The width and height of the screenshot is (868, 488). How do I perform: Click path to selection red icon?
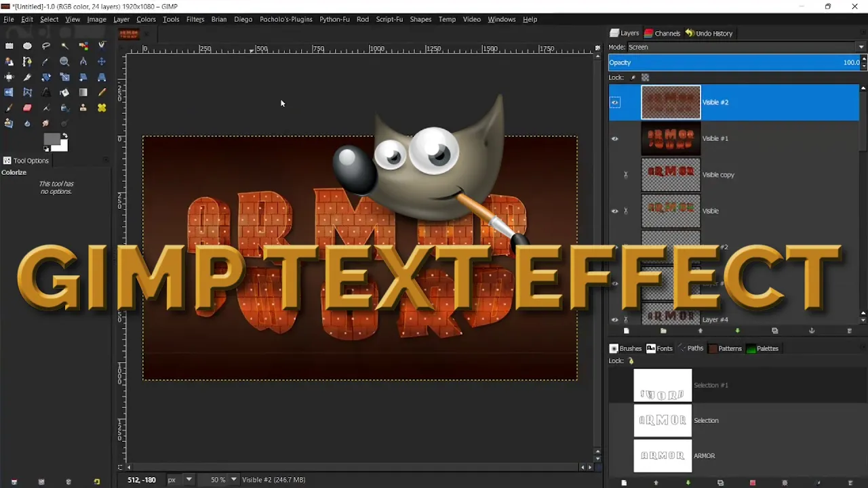[x=753, y=483]
